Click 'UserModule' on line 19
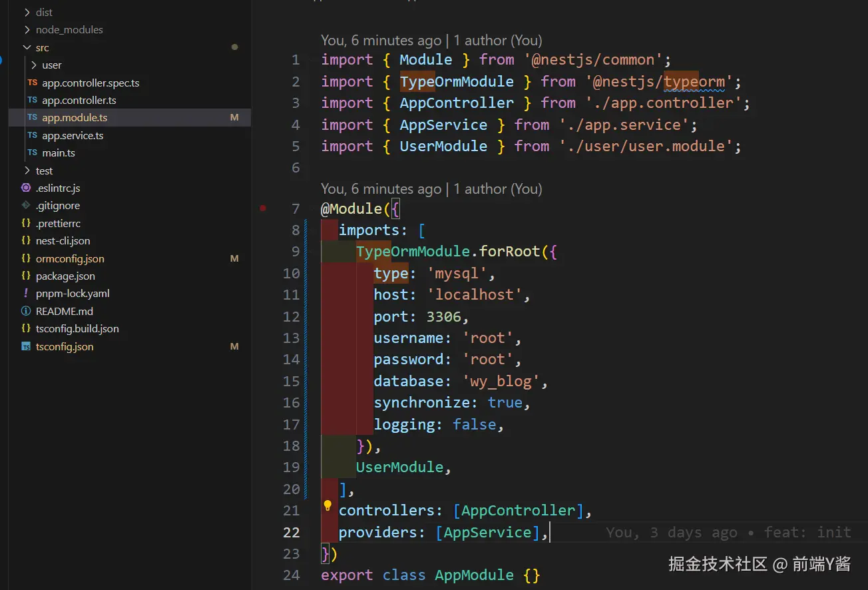This screenshot has height=590, width=868. point(400,467)
